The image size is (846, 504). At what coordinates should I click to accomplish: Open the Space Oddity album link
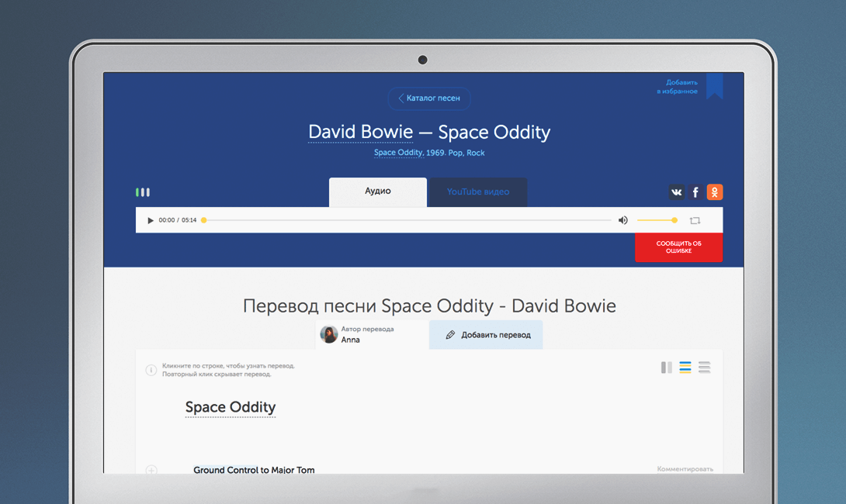click(x=398, y=153)
